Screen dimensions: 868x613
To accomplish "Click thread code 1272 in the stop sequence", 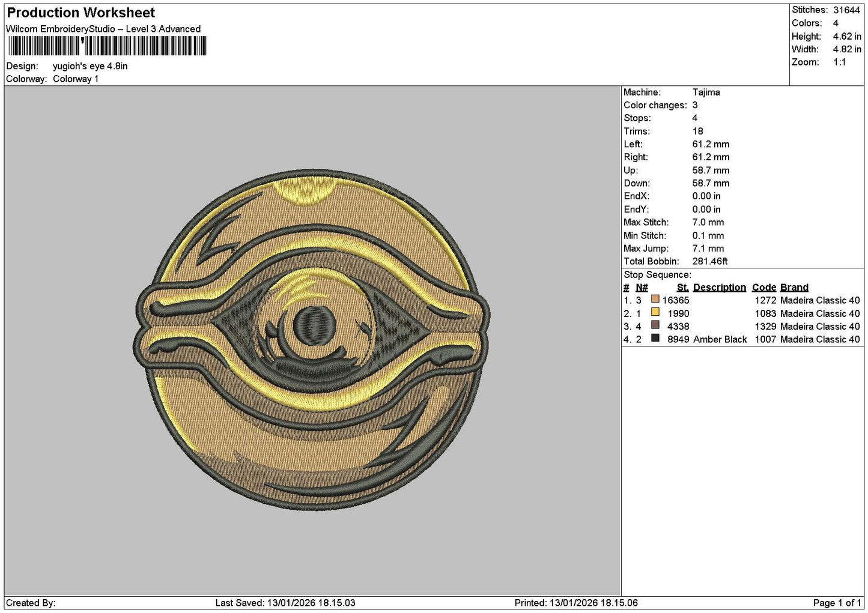I will pyautogui.click(x=765, y=300).
